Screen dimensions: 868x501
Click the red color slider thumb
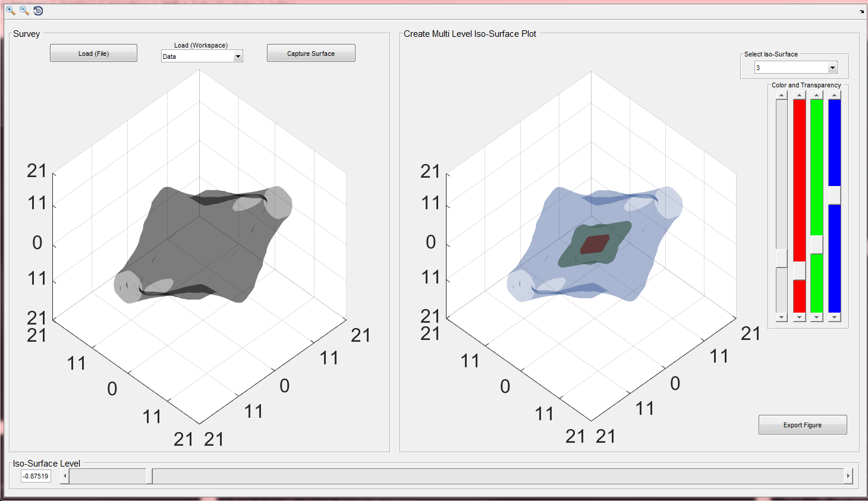(800, 270)
